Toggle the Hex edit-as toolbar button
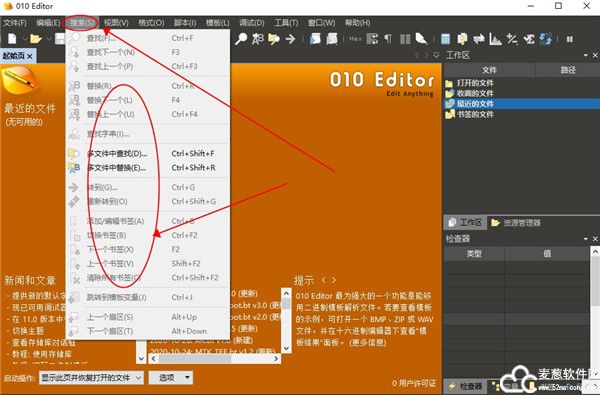The width and height of the screenshot is (600, 395). [x=355, y=39]
